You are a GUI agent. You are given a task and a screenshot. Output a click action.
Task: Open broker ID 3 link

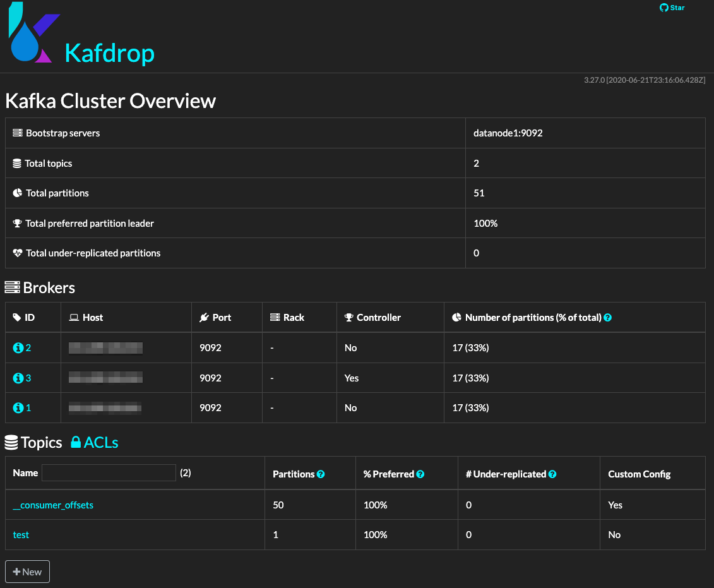point(28,378)
